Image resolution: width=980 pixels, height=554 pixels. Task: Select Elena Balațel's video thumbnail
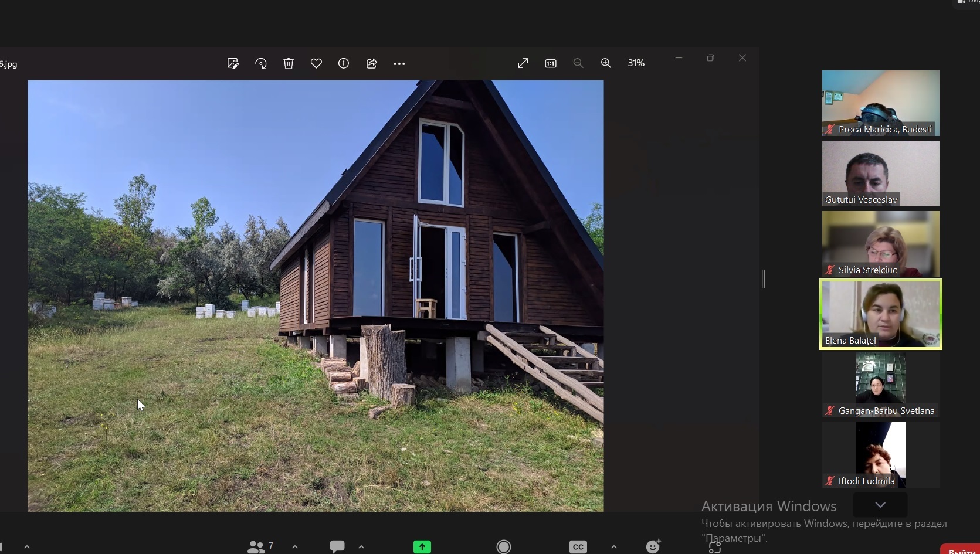coord(880,314)
